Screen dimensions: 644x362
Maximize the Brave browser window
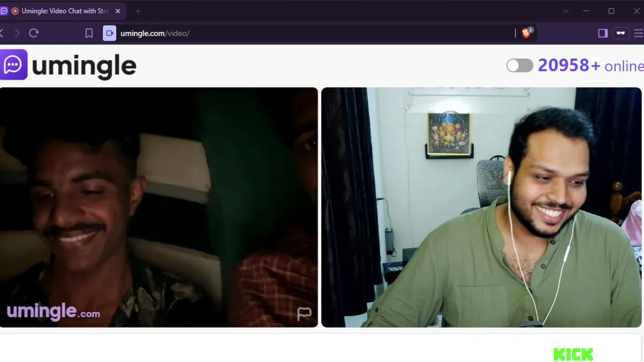point(611,11)
